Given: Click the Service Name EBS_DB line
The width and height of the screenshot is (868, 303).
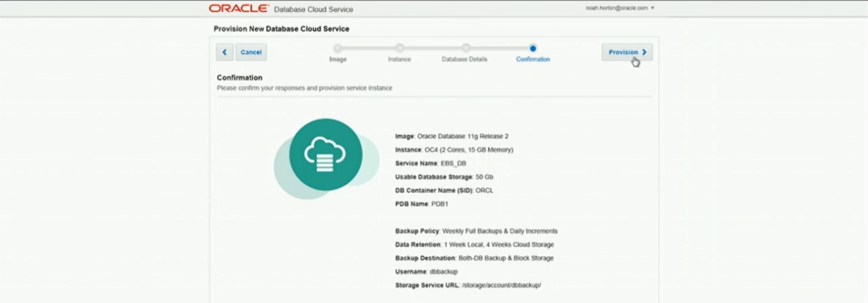Looking at the screenshot, I should click(x=430, y=164).
